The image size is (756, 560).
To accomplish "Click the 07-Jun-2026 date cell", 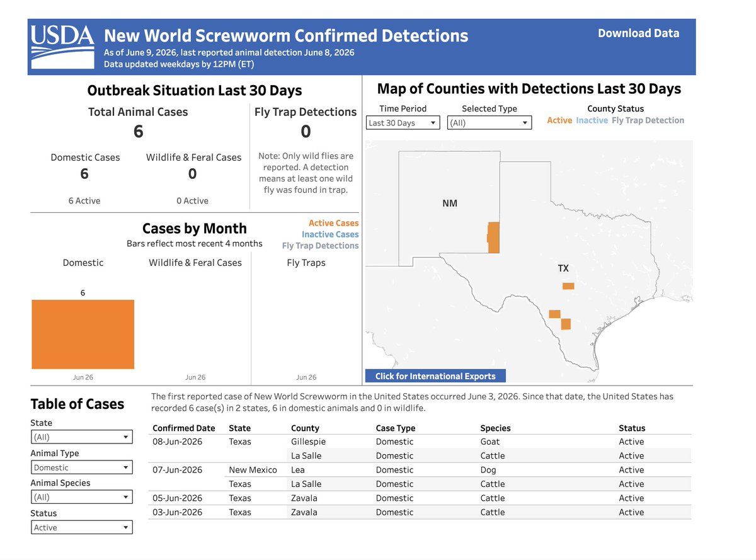I will click(178, 470).
